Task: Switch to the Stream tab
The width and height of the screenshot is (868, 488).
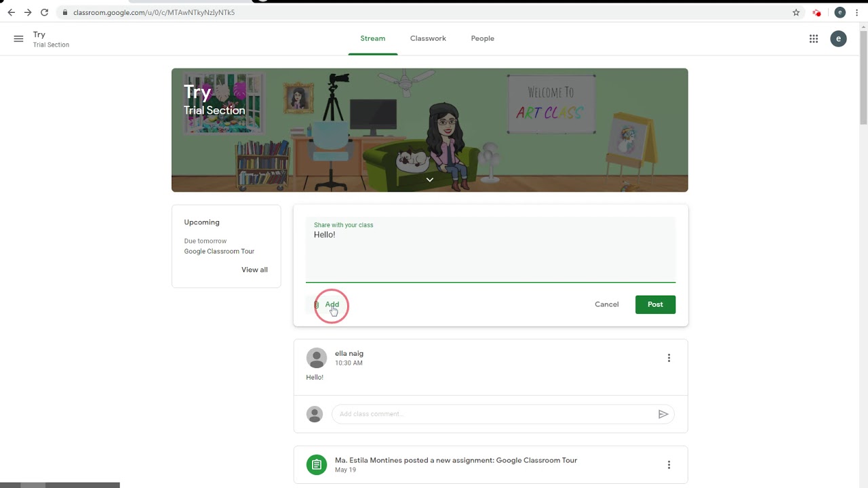Action: tap(373, 39)
